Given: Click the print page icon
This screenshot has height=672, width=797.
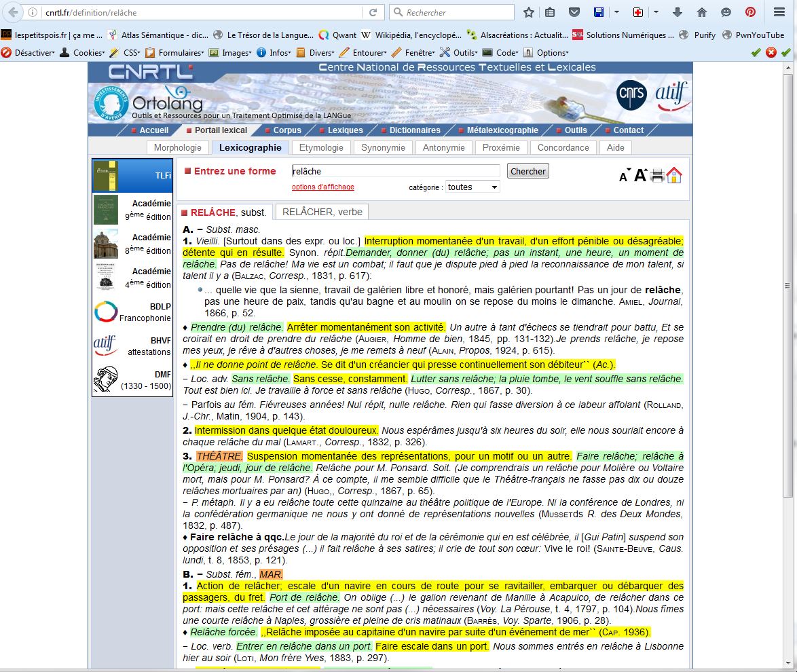Looking at the screenshot, I should (657, 176).
